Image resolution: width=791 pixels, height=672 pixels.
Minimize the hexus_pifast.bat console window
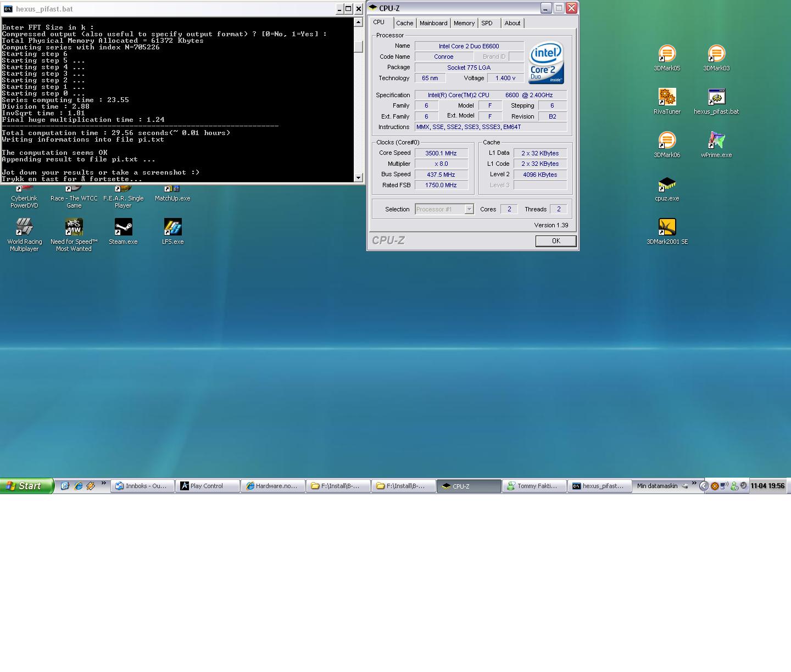coord(339,9)
